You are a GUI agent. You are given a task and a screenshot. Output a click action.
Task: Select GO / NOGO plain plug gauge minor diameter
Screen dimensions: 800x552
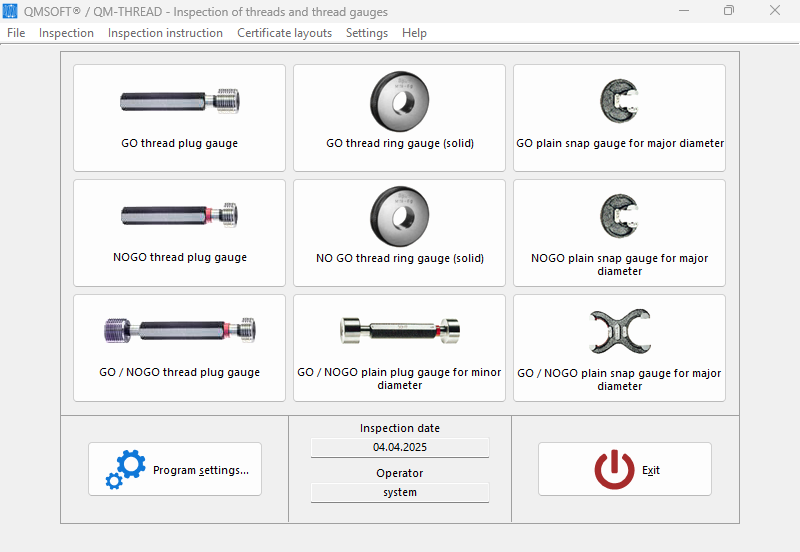coord(399,348)
